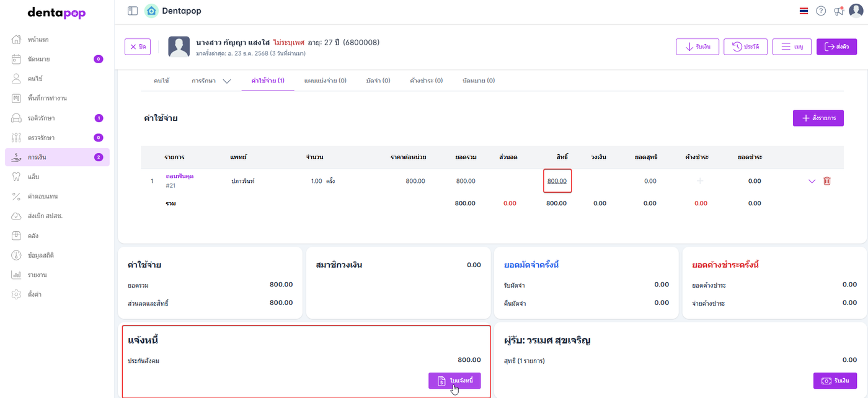Open หน้าแรก in the sidebar

coord(57,40)
